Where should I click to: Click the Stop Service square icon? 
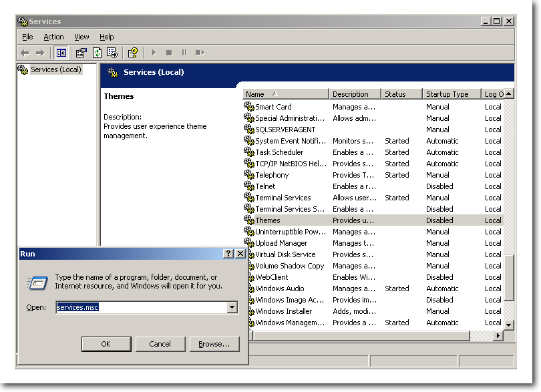click(x=169, y=53)
